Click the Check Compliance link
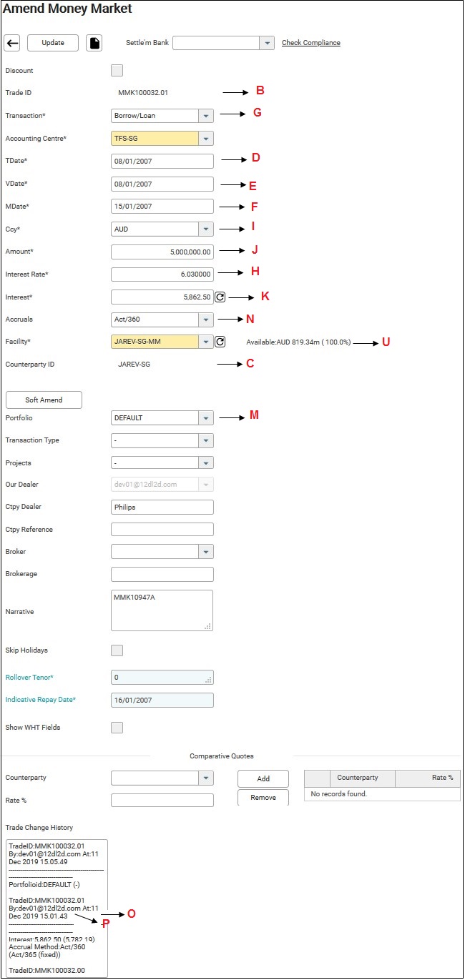The image size is (465, 980). coord(310,43)
